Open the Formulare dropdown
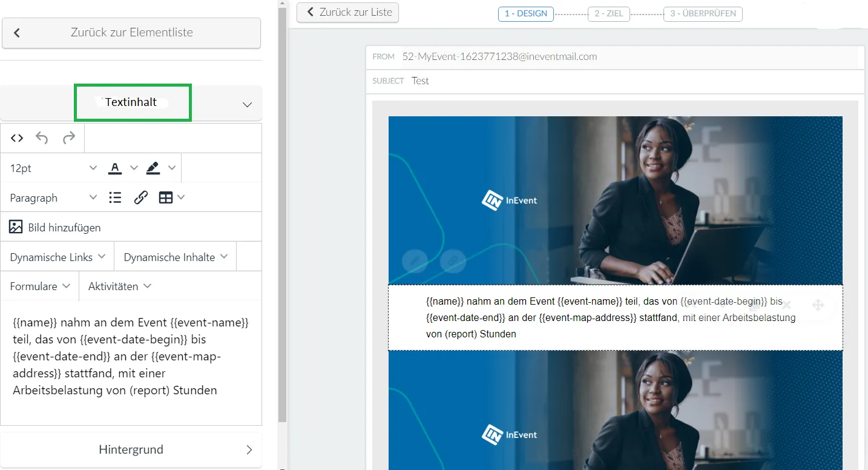This screenshot has height=470, width=868. point(40,286)
